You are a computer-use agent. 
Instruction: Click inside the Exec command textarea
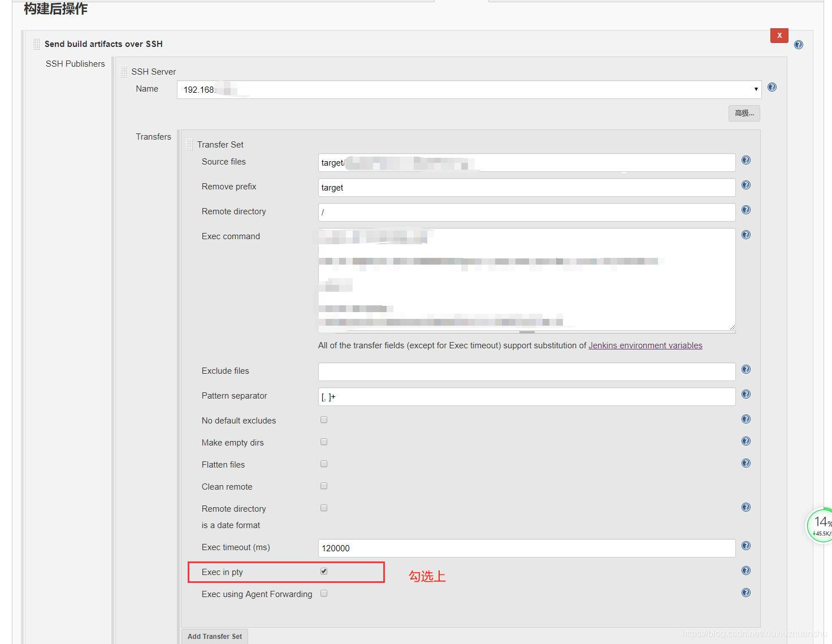[527, 279]
